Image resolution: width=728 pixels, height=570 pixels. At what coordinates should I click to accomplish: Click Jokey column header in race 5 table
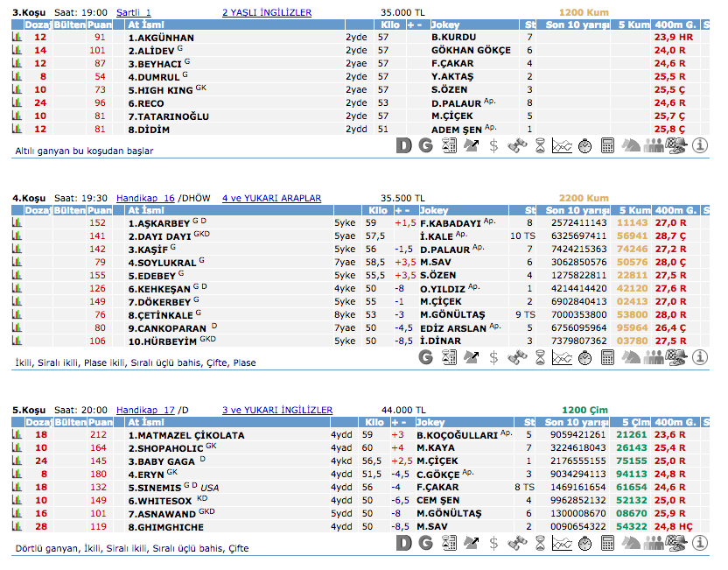(x=434, y=422)
